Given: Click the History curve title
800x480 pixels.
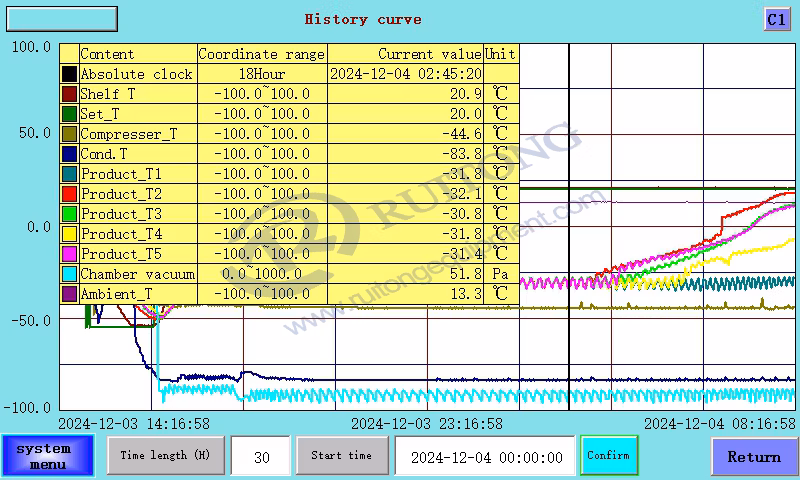Looking at the screenshot, I should (363, 19).
